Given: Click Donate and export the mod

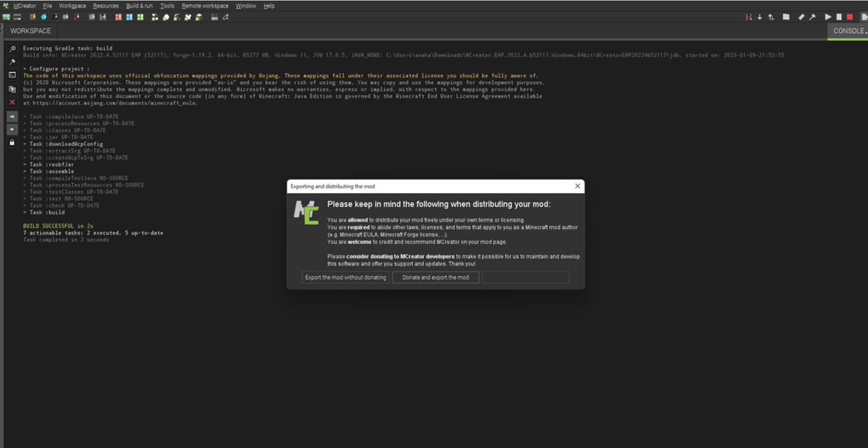Looking at the screenshot, I should click(435, 277).
